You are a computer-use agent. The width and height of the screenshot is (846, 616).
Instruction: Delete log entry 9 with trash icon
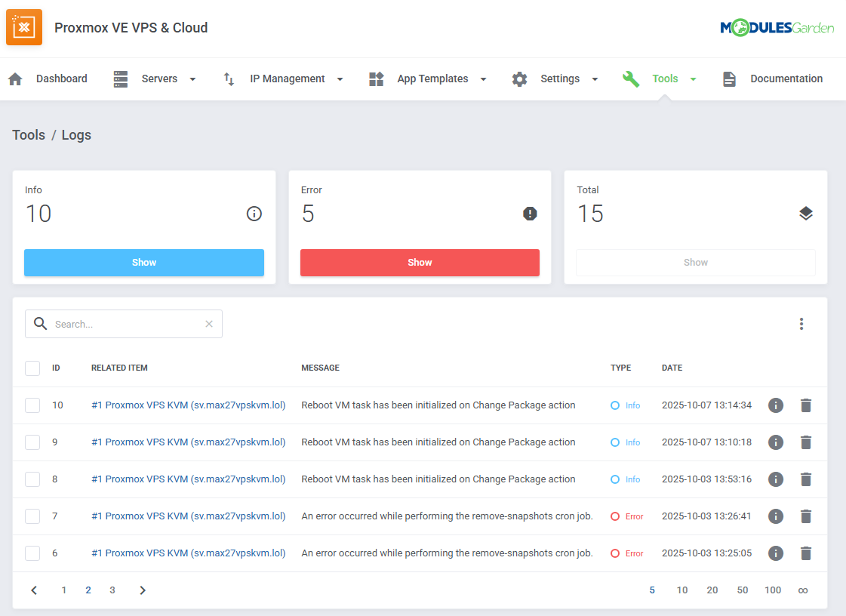click(805, 442)
